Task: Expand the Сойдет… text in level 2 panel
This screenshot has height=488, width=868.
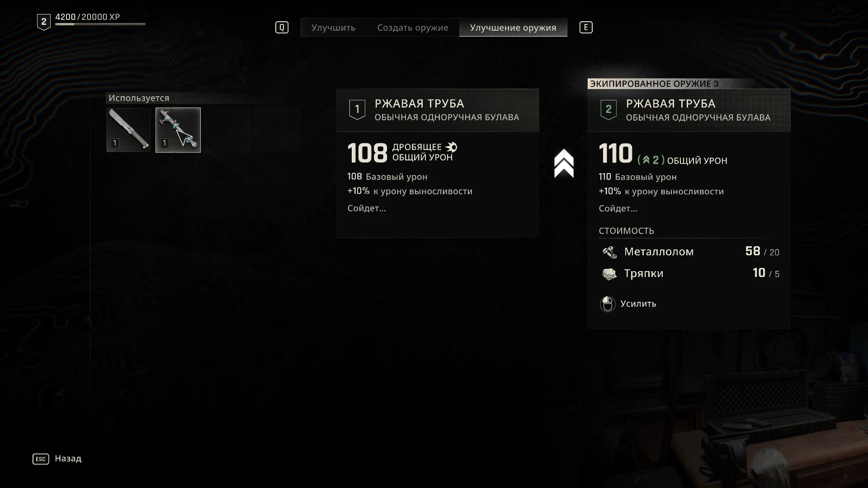Action: [618, 209]
